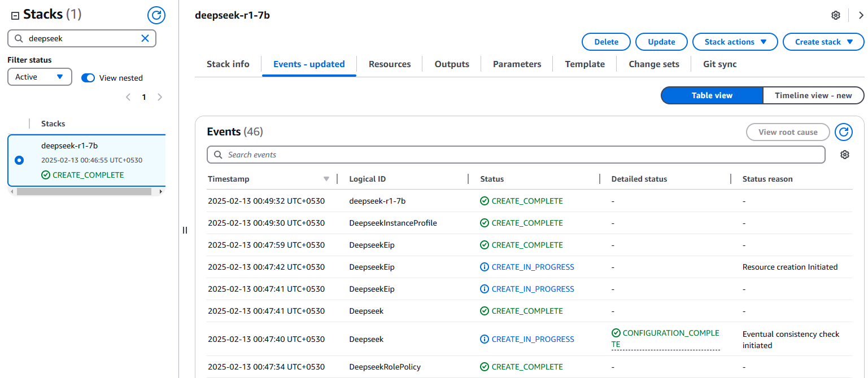Focus the stacks search field with deepseek

click(x=81, y=38)
